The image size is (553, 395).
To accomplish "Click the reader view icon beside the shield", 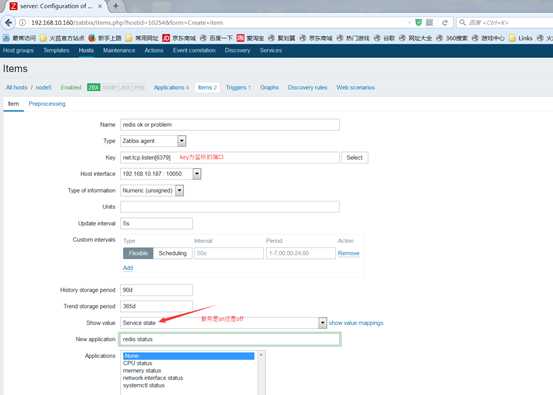I will point(429,23).
